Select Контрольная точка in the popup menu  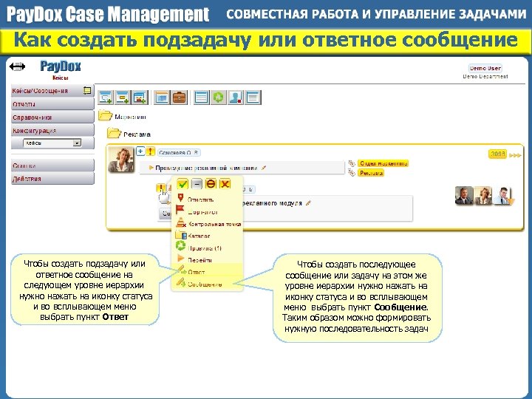point(208,224)
